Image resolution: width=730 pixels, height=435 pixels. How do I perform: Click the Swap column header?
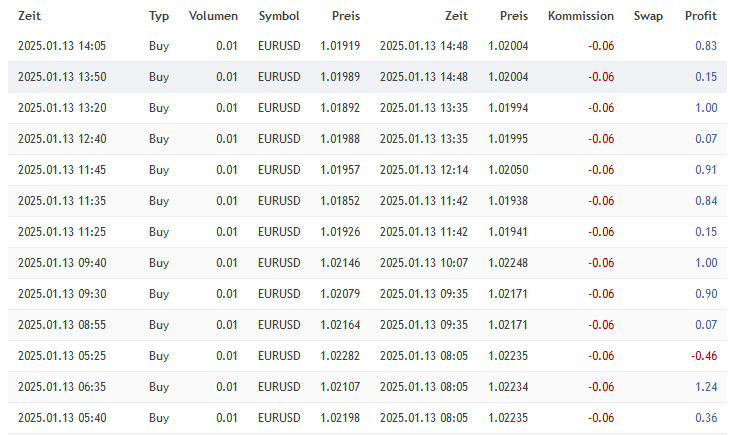[x=648, y=17]
